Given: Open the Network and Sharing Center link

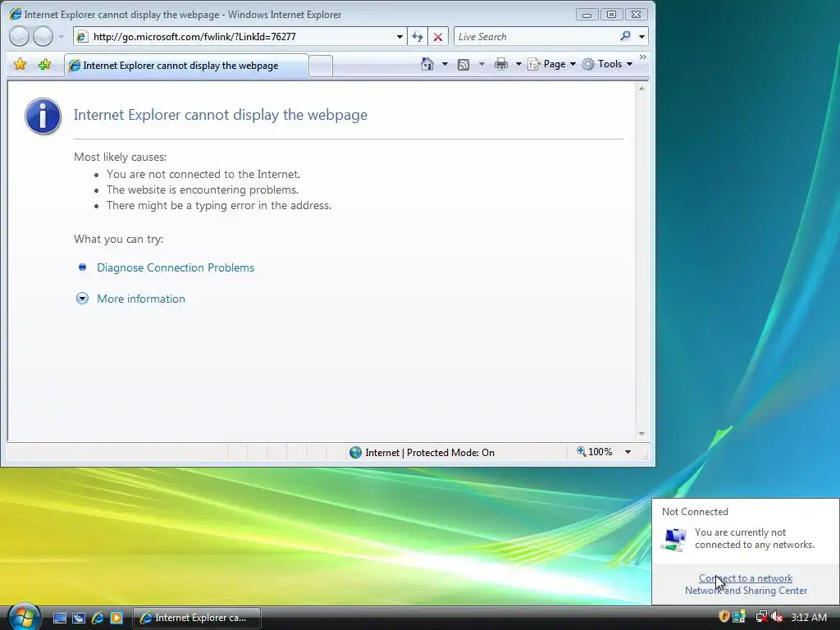Looking at the screenshot, I should (746, 591).
